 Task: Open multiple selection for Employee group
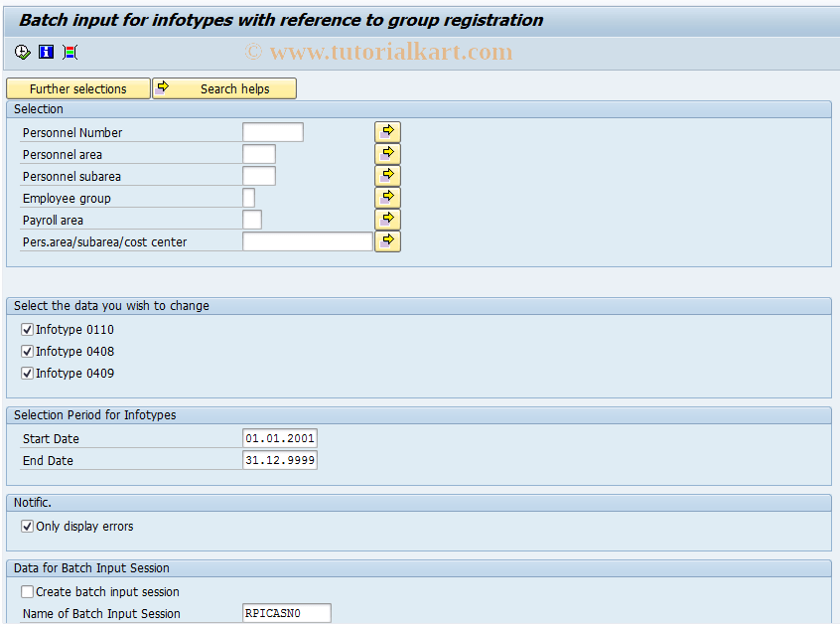point(387,197)
